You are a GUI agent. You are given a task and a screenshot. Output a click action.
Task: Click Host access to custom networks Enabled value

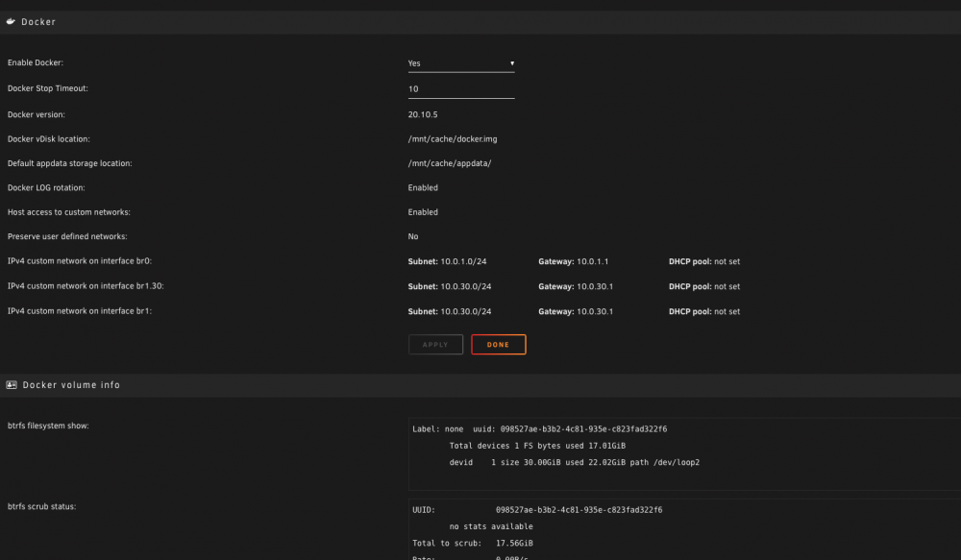pyautogui.click(x=423, y=212)
